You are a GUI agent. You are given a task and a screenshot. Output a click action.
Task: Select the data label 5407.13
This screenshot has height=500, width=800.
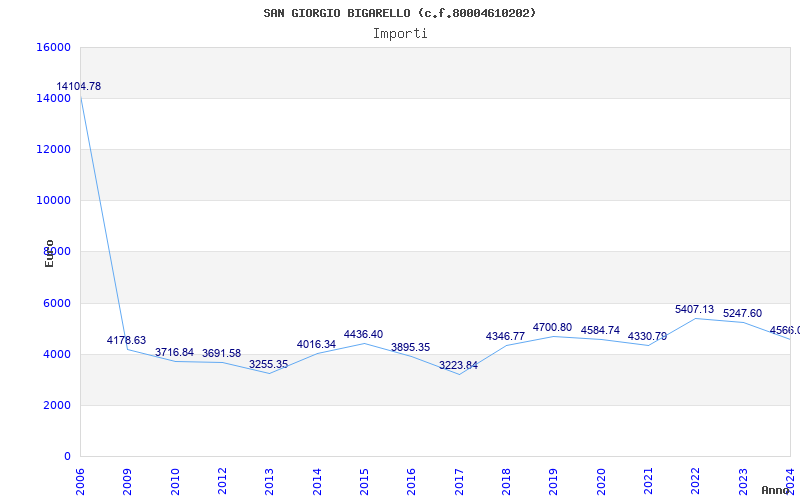point(694,309)
